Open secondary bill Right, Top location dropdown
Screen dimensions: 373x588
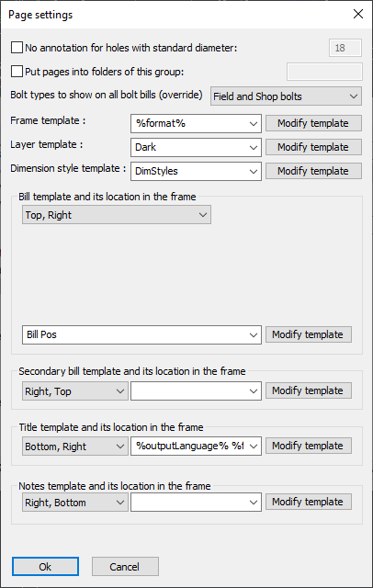tap(75, 391)
